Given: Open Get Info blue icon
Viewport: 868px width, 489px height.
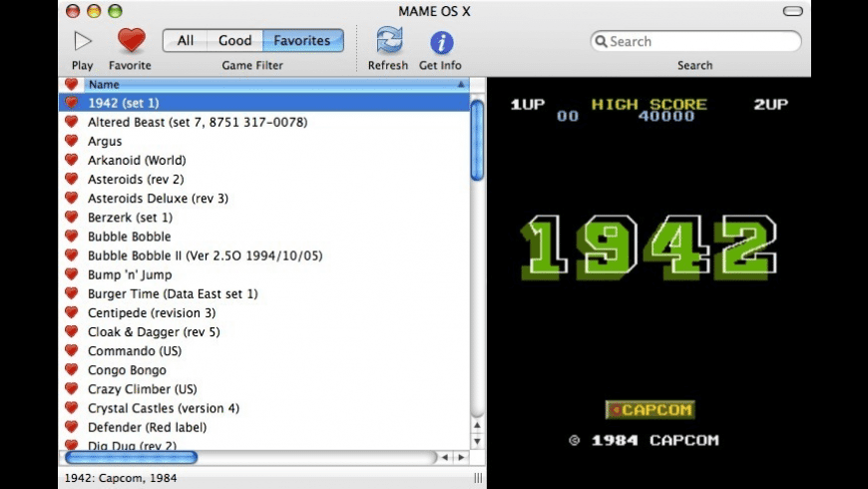Looking at the screenshot, I should coord(441,42).
